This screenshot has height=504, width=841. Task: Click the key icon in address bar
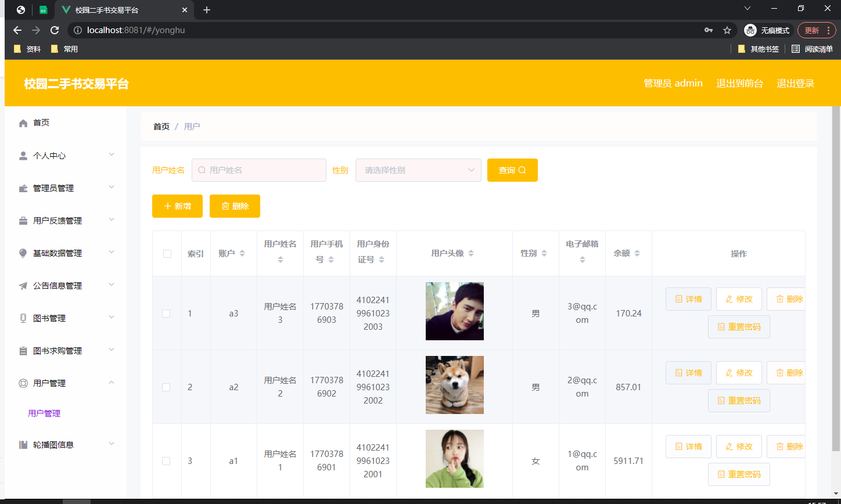[x=709, y=30]
